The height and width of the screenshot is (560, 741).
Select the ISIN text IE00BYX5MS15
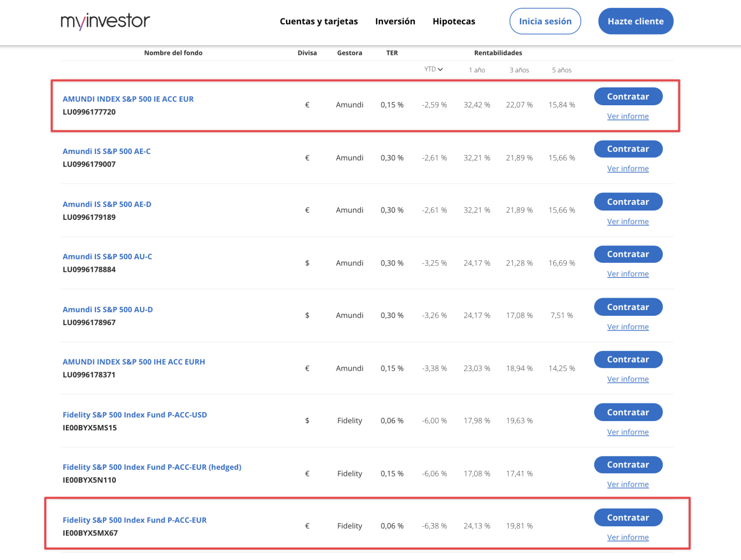click(90, 428)
